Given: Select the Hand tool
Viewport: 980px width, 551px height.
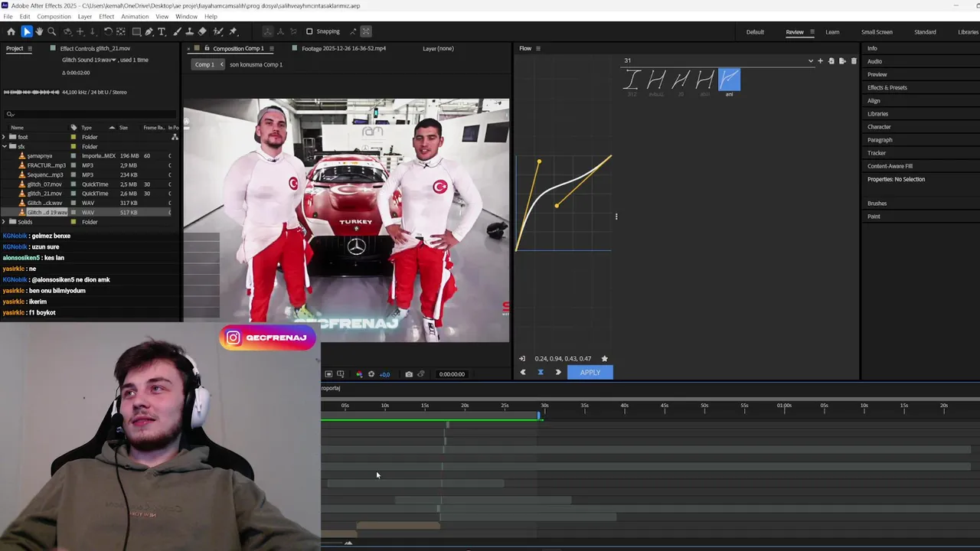Looking at the screenshot, I should 39,31.
